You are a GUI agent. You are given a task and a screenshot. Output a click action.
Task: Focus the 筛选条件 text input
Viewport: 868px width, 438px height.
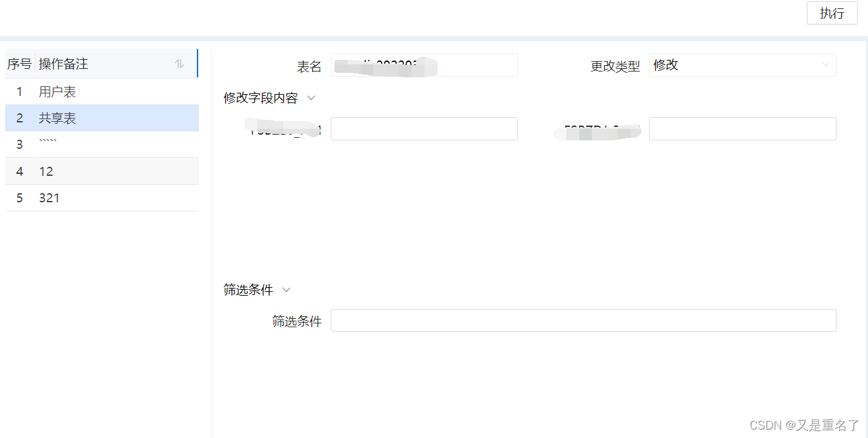tap(584, 321)
